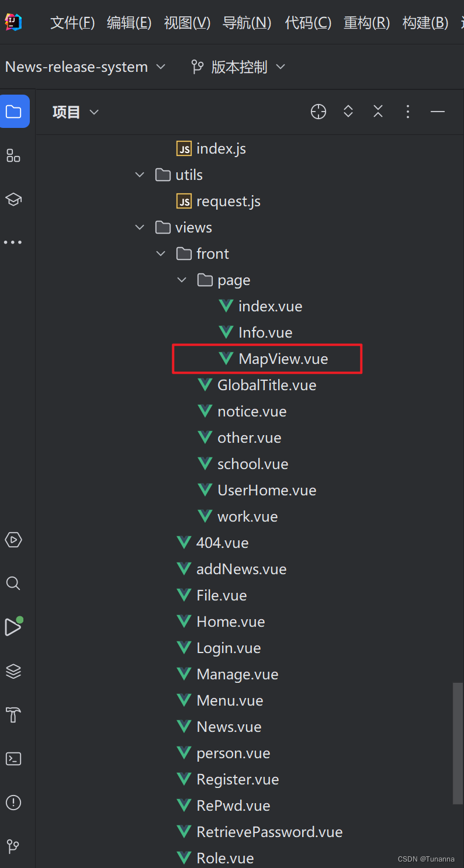Open the Project tool window icon
The width and height of the screenshot is (464, 868).
coord(14,111)
